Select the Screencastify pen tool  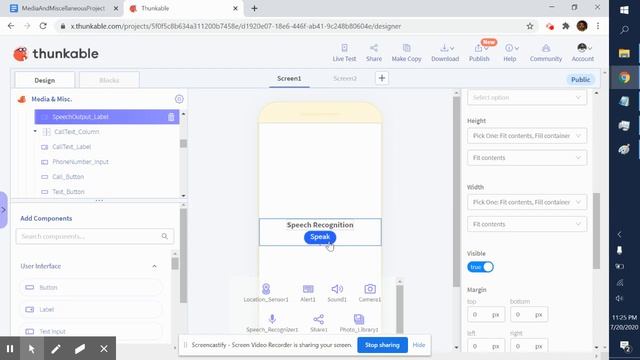(56, 349)
